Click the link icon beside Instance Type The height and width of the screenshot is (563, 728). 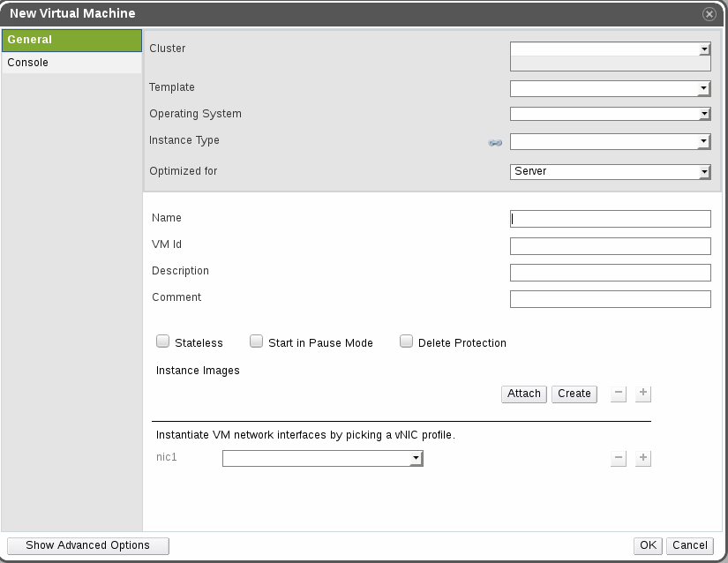point(495,143)
